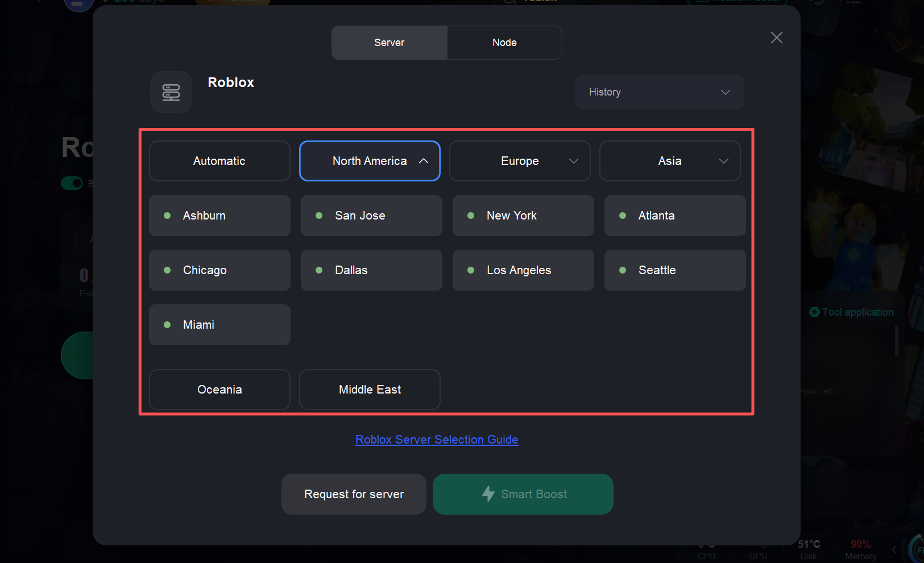
Task: Toggle the green switch behind the dialog
Action: (x=72, y=183)
